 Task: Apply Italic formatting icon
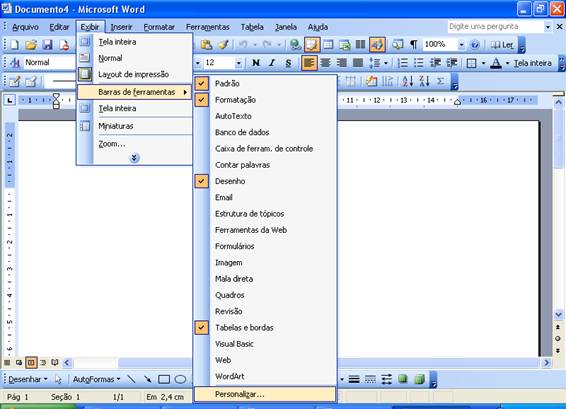click(272, 63)
